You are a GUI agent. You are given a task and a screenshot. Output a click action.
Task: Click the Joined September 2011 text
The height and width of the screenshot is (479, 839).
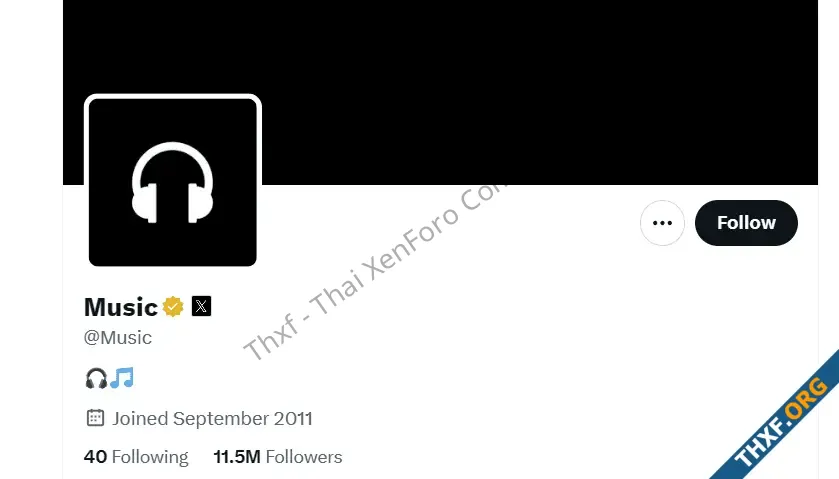pos(212,418)
